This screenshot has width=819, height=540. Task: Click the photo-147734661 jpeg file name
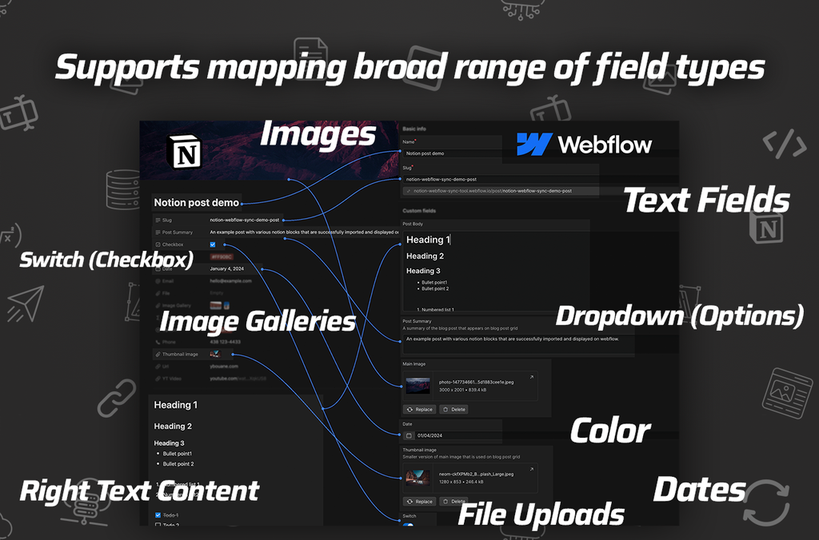476,382
